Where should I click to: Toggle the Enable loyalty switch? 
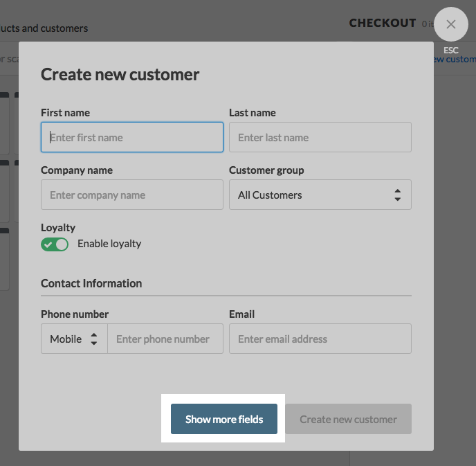click(x=55, y=244)
